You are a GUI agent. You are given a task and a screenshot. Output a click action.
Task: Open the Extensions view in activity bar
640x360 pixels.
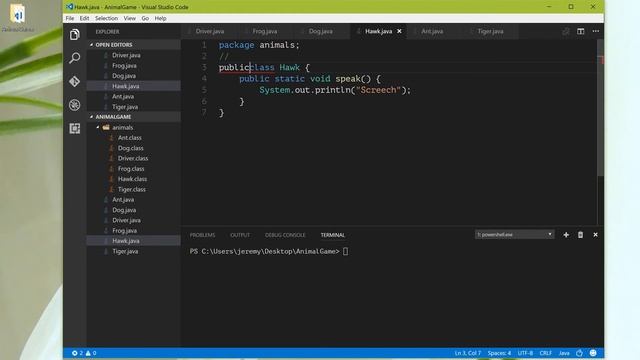(x=74, y=129)
